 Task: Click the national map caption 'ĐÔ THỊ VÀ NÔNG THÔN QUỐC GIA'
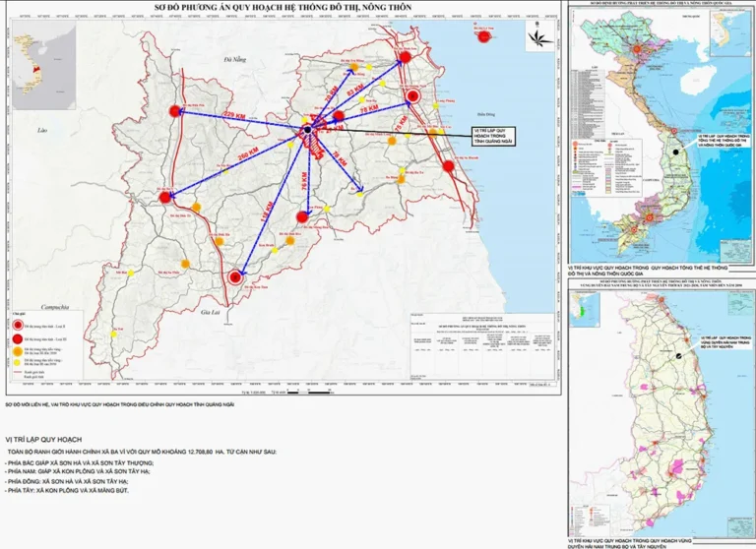606,274
